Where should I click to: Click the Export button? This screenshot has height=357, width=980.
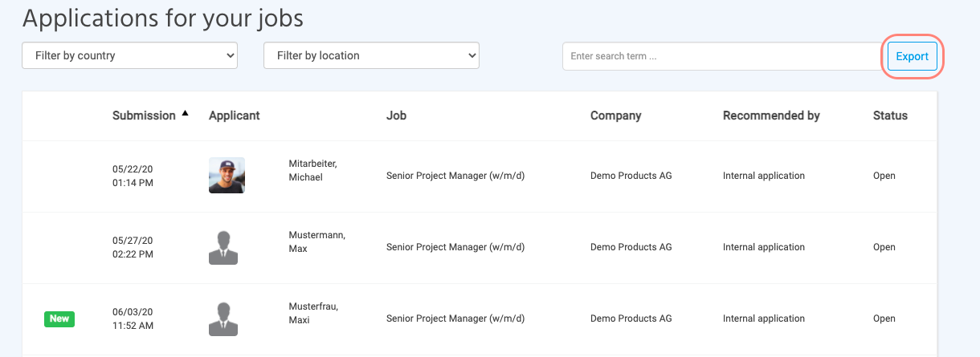click(x=912, y=56)
